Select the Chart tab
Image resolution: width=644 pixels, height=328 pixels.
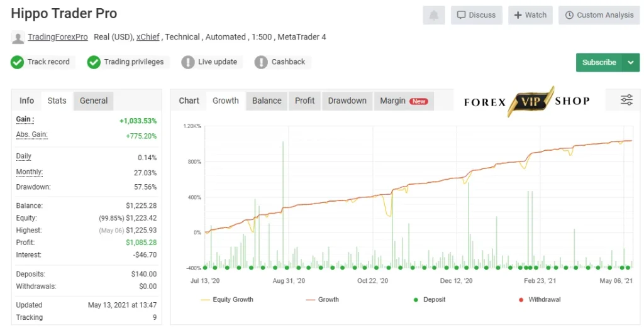point(189,101)
